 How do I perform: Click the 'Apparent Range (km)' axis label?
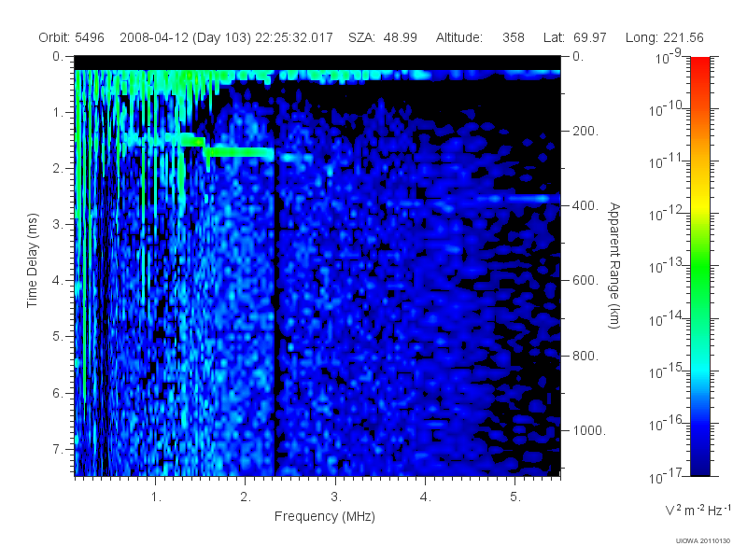click(x=614, y=265)
